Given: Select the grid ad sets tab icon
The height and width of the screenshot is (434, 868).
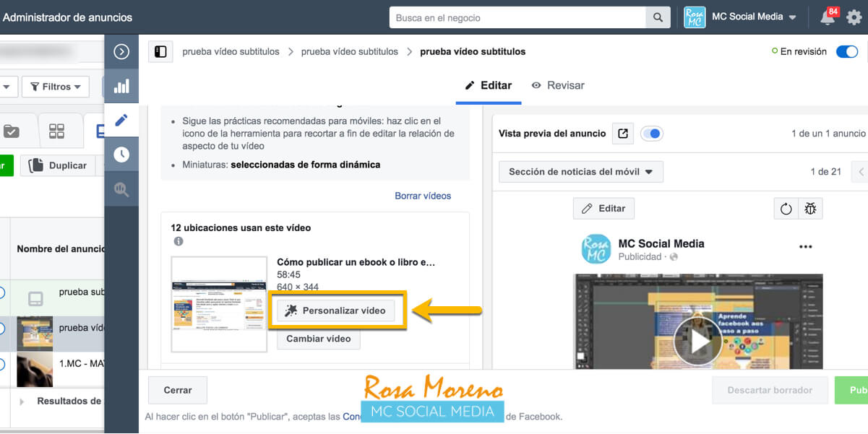Looking at the screenshot, I should click(x=56, y=131).
